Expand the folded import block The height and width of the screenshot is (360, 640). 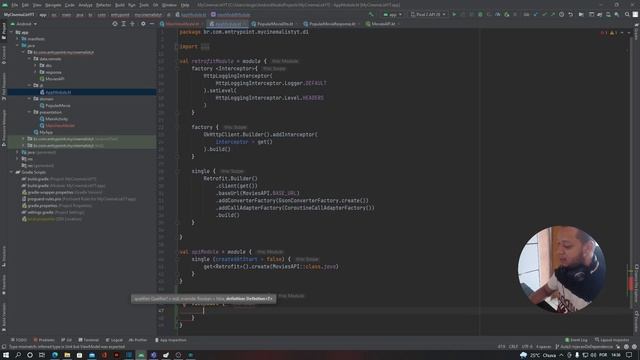205,47
